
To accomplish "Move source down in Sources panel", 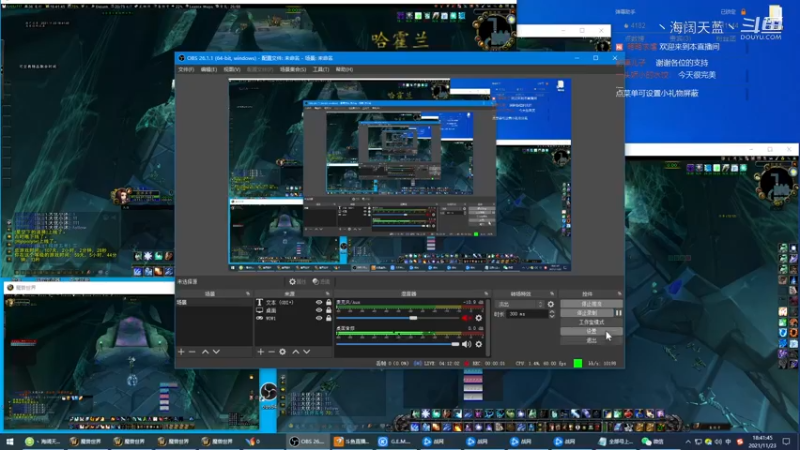I will tap(307, 352).
